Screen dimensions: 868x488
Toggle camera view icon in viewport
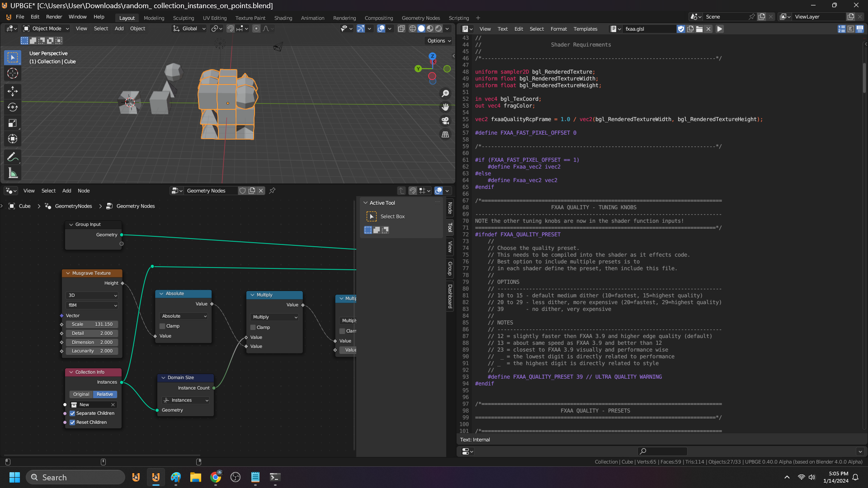click(445, 121)
